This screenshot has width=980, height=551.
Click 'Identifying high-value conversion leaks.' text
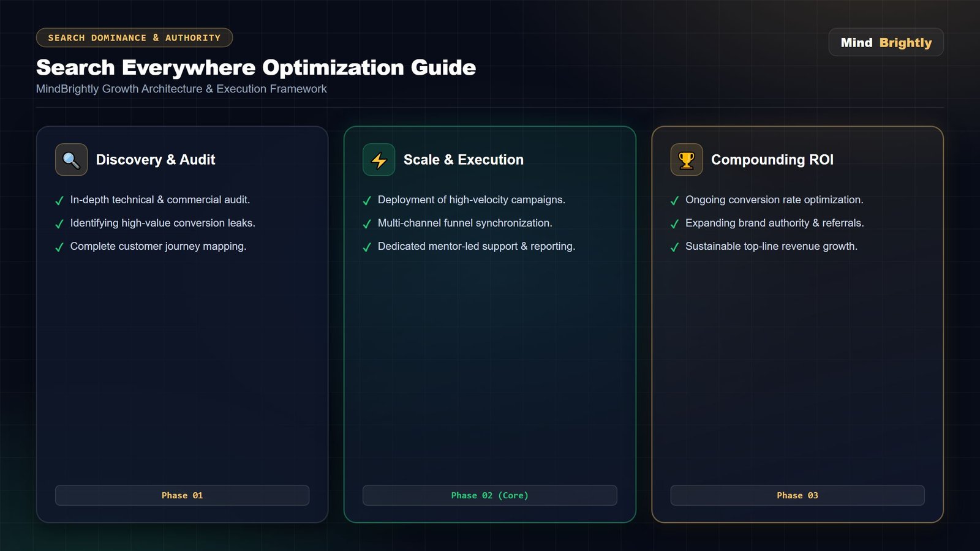[x=162, y=223]
